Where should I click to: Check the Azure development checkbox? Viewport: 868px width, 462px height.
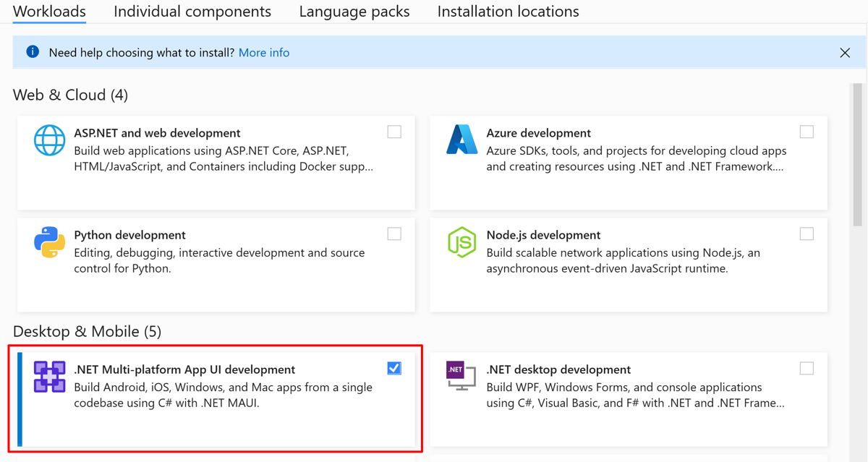tap(807, 132)
